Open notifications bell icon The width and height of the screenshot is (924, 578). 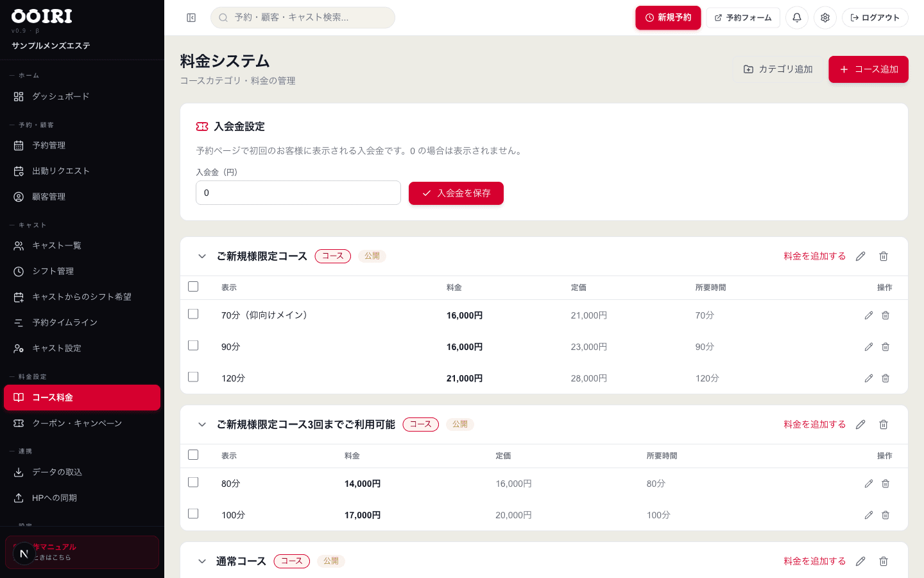pos(797,18)
